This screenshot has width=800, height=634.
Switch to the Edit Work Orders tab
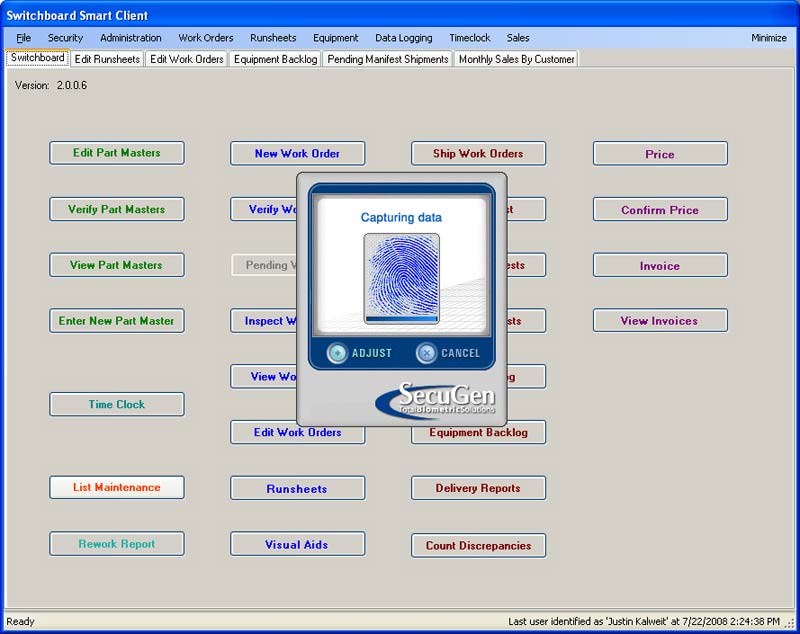187,59
